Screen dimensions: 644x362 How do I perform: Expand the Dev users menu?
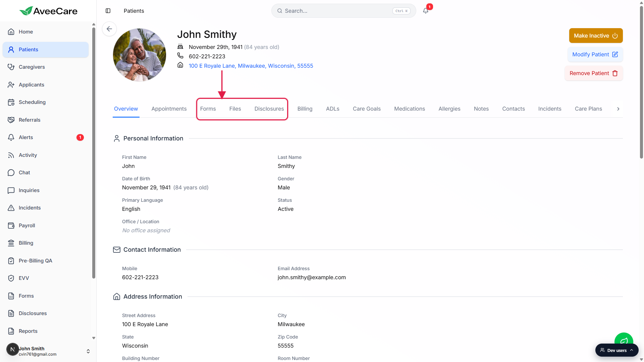pos(617,350)
